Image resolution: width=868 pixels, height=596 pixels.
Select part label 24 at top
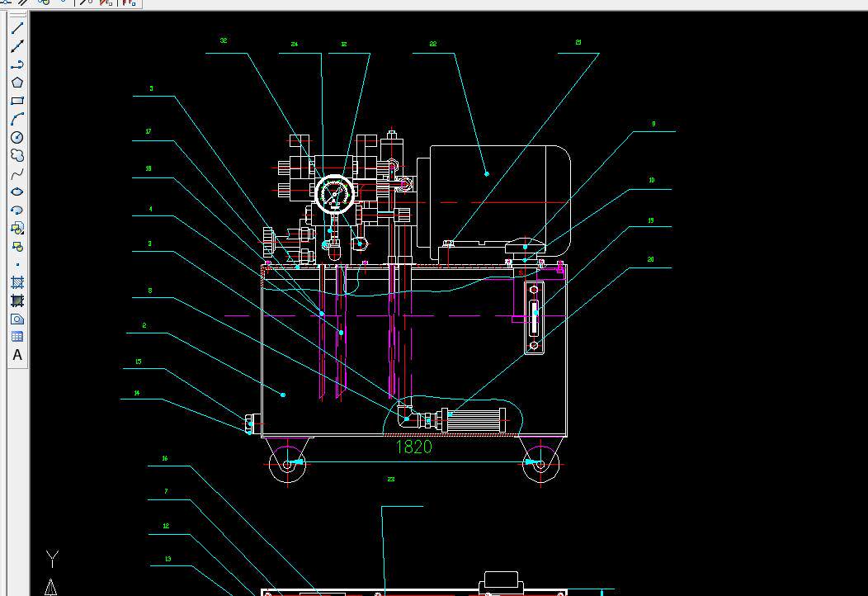tap(295, 44)
